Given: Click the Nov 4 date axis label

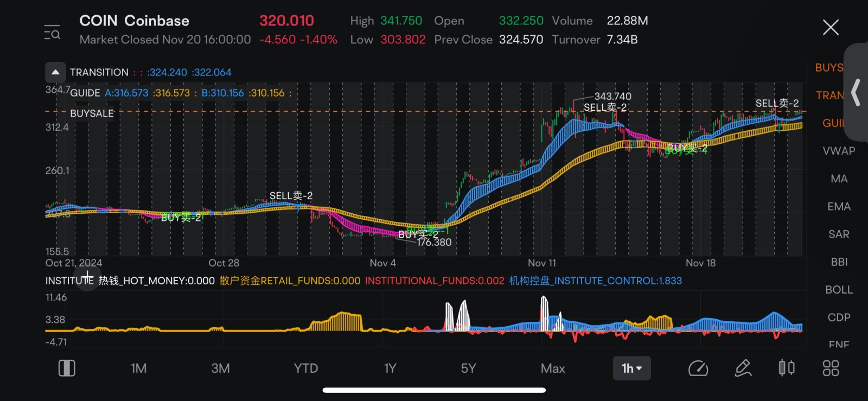Looking at the screenshot, I should click(x=383, y=263).
